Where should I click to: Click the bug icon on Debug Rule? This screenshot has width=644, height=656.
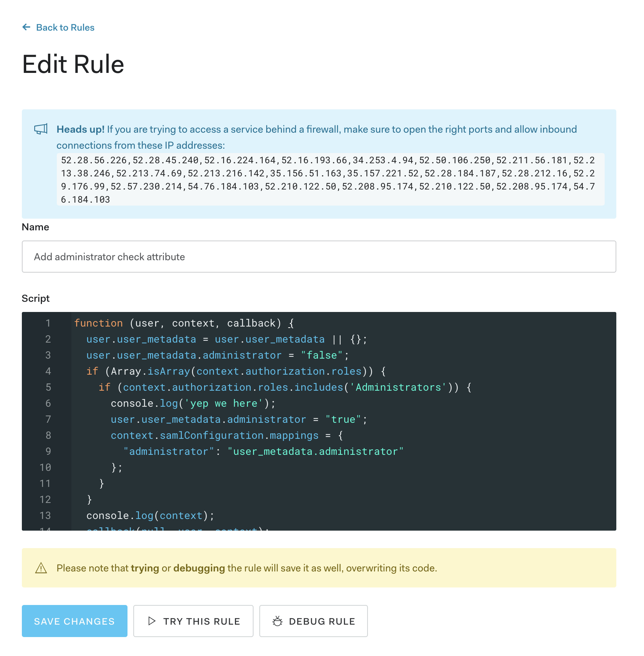pos(278,621)
